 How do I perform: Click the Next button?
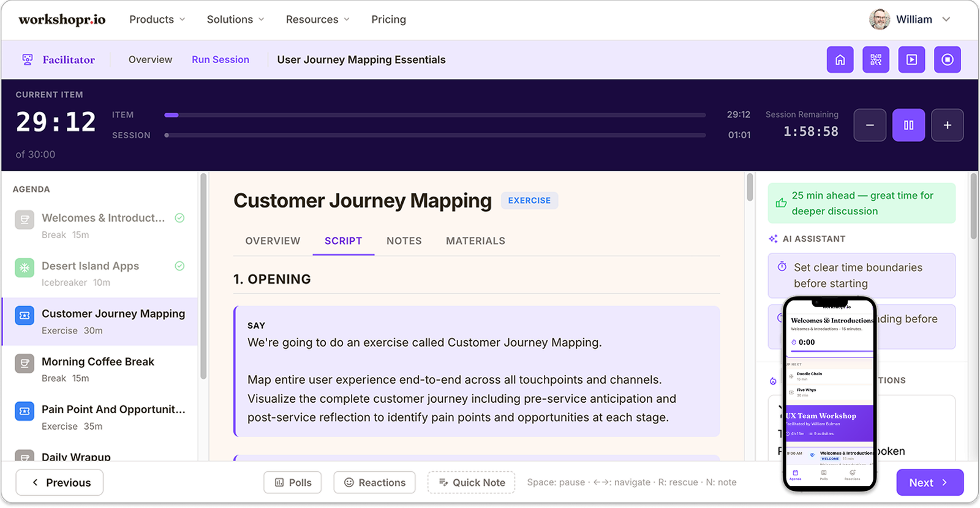930,483
